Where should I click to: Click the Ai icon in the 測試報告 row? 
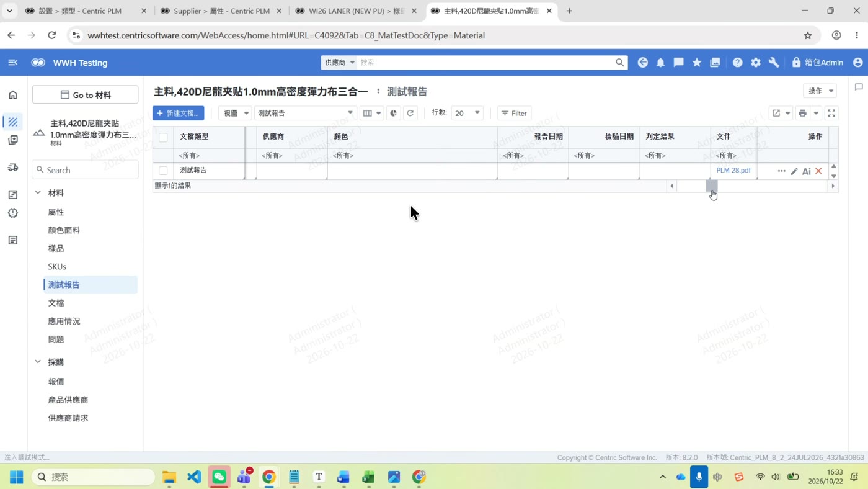(806, 171)
